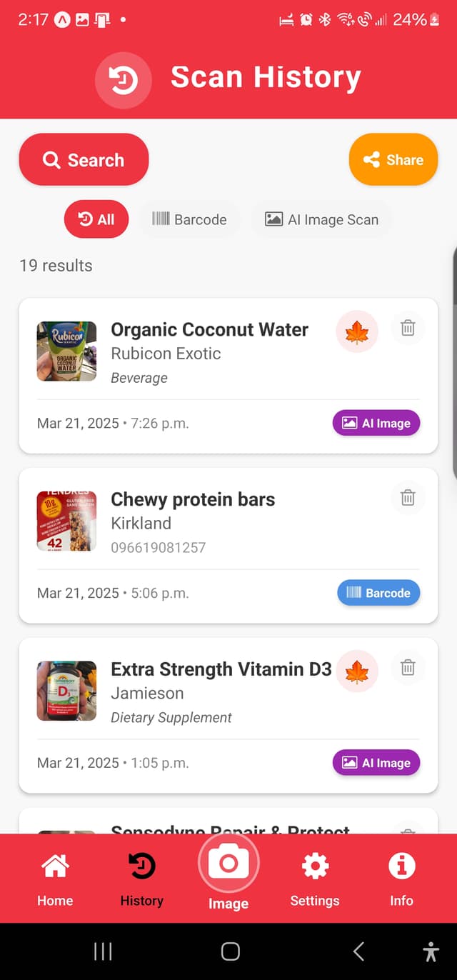Viewport: 457px width, 980px height.
Task: Tap the Barcode badge on protein bars
Action: coord(378,592)
